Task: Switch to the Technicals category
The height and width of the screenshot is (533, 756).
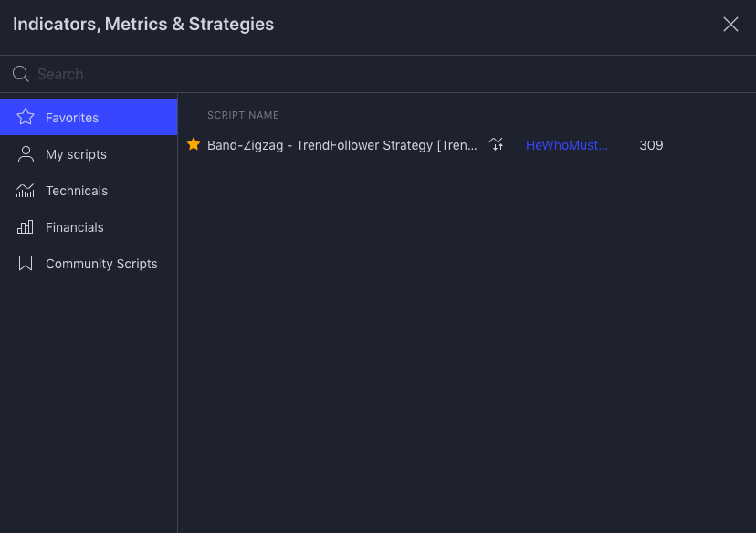Action: click(x=77, y=191)
